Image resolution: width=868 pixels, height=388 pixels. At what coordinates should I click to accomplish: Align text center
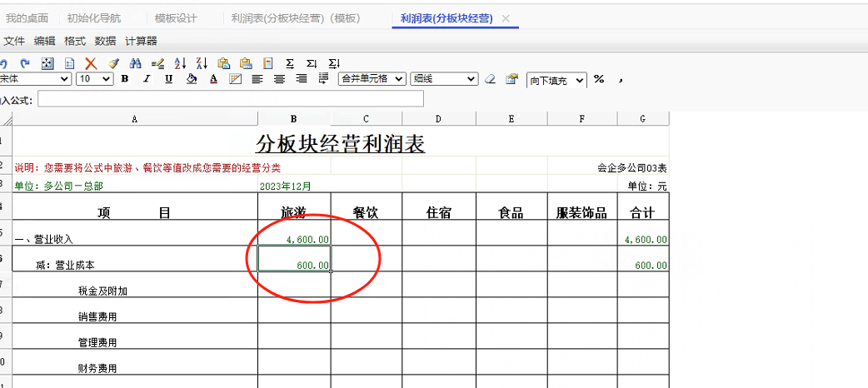click(280, 79)
